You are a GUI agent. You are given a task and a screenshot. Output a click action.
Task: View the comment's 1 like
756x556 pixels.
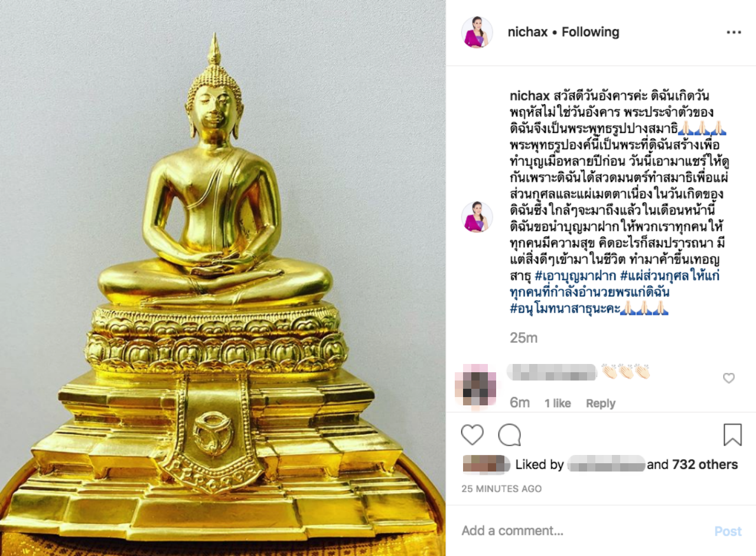point(558,404)
